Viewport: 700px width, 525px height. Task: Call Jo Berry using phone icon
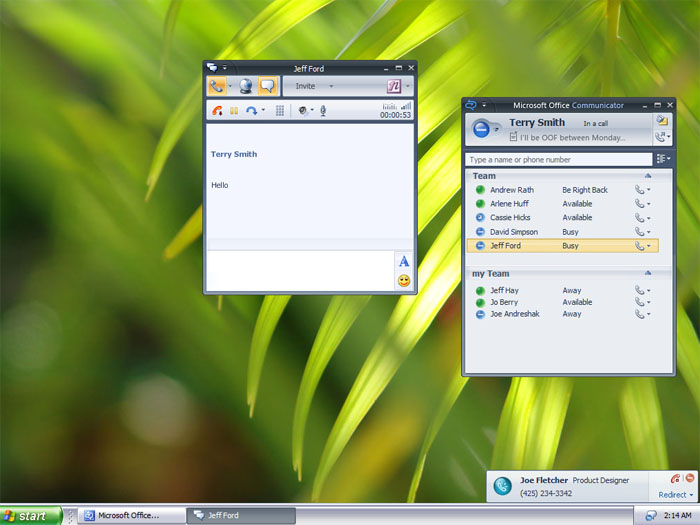[x=639, y=302]
